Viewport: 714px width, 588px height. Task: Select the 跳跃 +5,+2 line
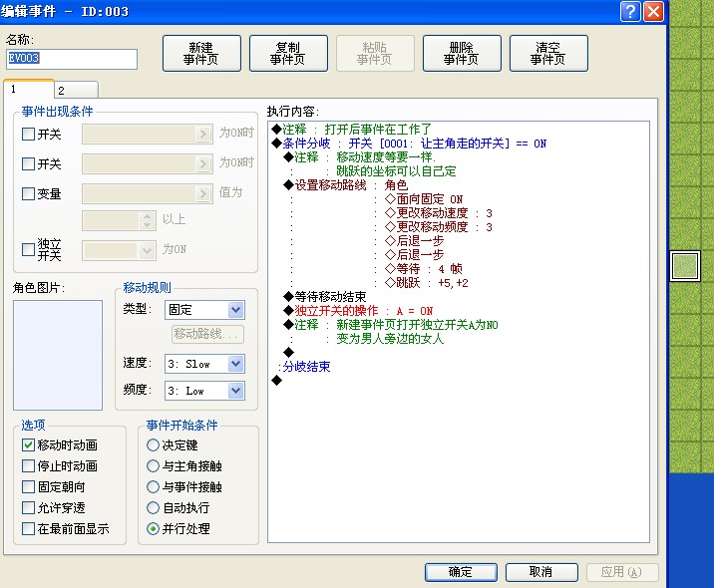click(x=427, y=283)
